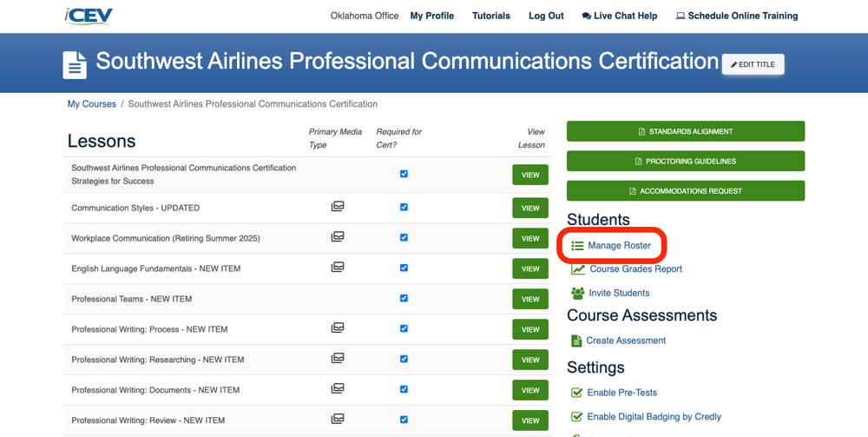This screenshot has height=437, width=868.
Task: Click the laptop icon beside Schedule Online Training
Action: [x=681, y=16]
